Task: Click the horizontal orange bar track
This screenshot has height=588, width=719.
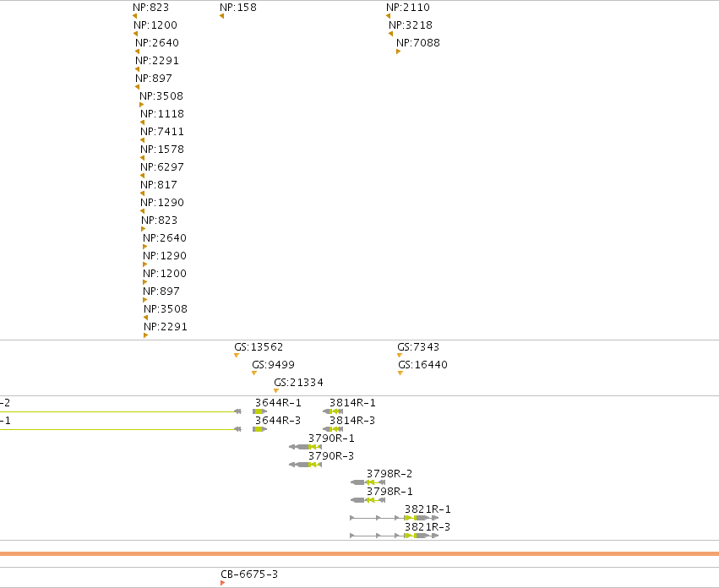Action: 360,553
